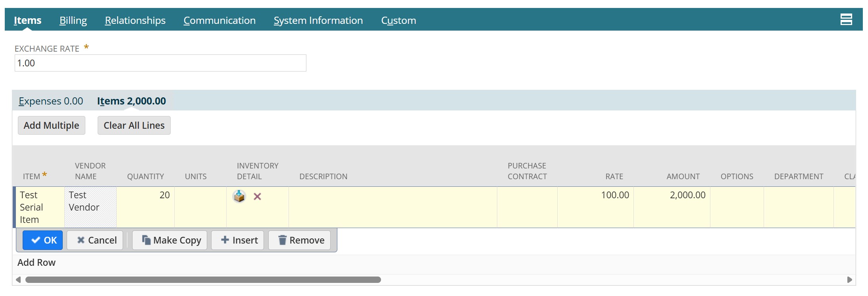Open the System Information tab
The width and height of the screenshot is (868, 296).
[318, 20]
